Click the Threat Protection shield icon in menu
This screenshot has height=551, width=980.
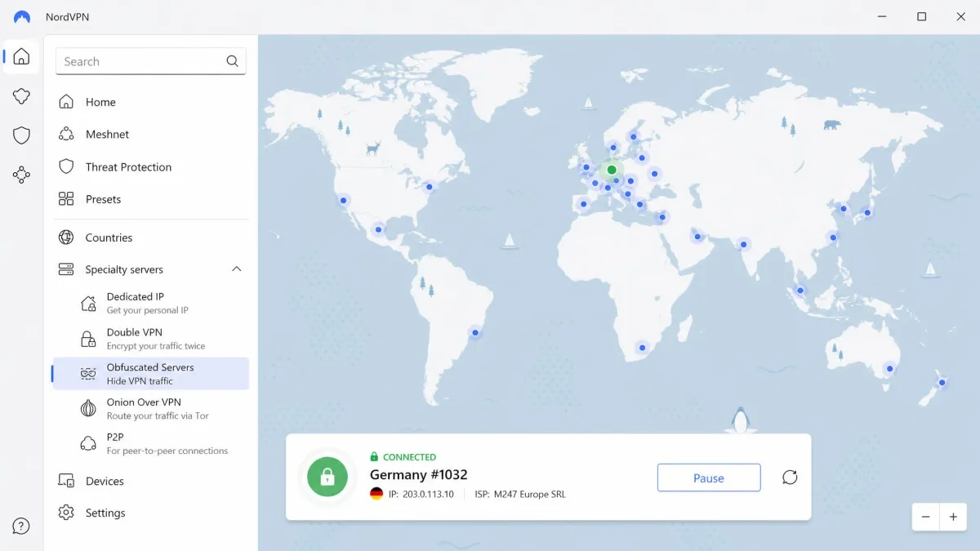[66, 167]
